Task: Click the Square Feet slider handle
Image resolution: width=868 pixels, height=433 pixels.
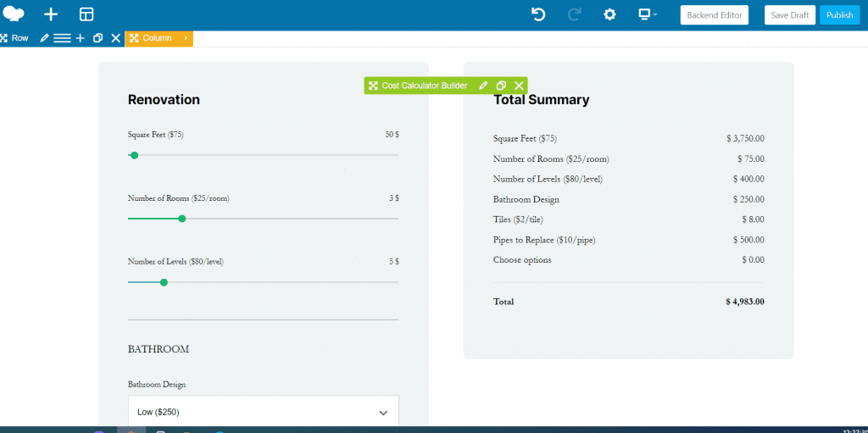Action: click(134, 155)
